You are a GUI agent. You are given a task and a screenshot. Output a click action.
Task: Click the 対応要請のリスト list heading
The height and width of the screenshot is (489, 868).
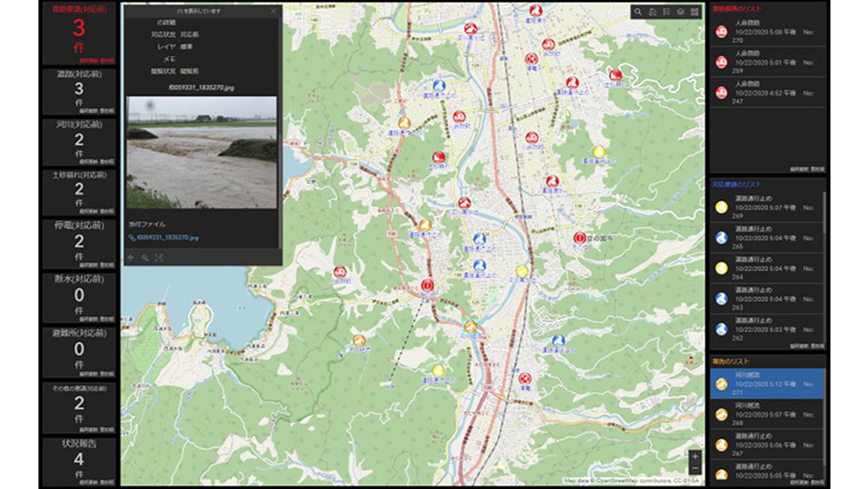(x=737, y=184)
